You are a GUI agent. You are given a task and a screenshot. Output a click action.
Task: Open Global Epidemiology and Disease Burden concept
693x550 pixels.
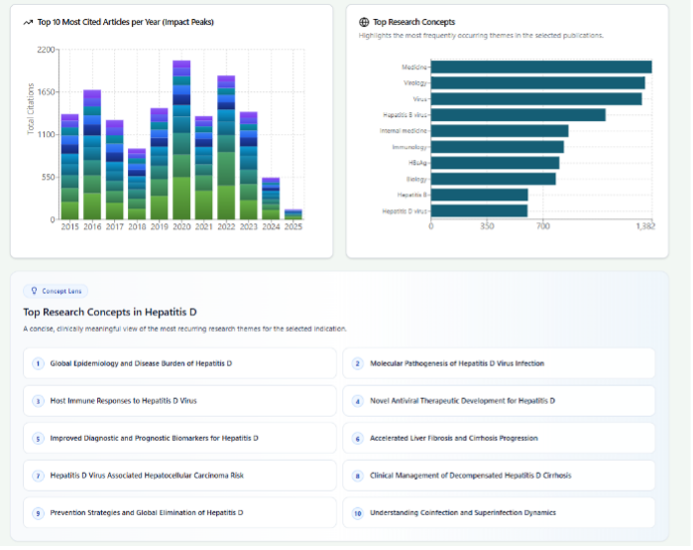point(180,364)
